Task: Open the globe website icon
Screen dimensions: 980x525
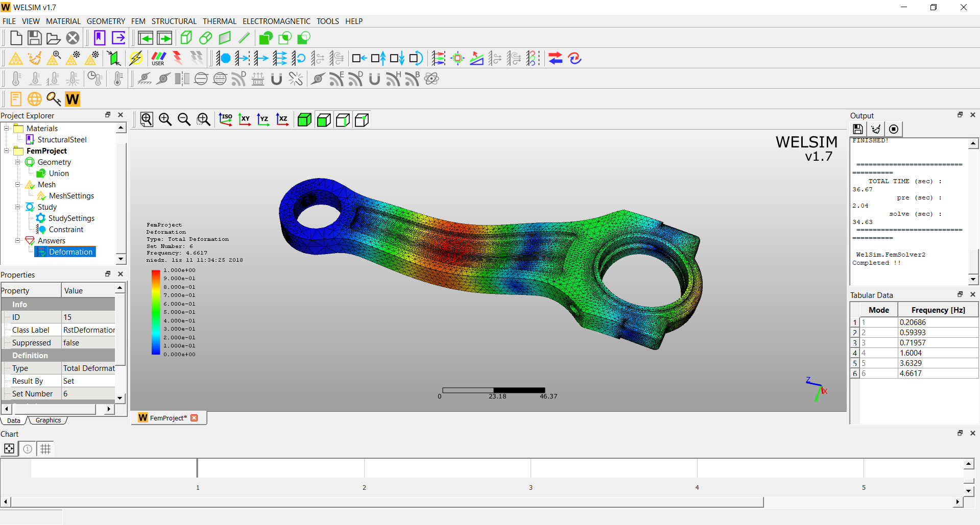Action: [35, 99]
